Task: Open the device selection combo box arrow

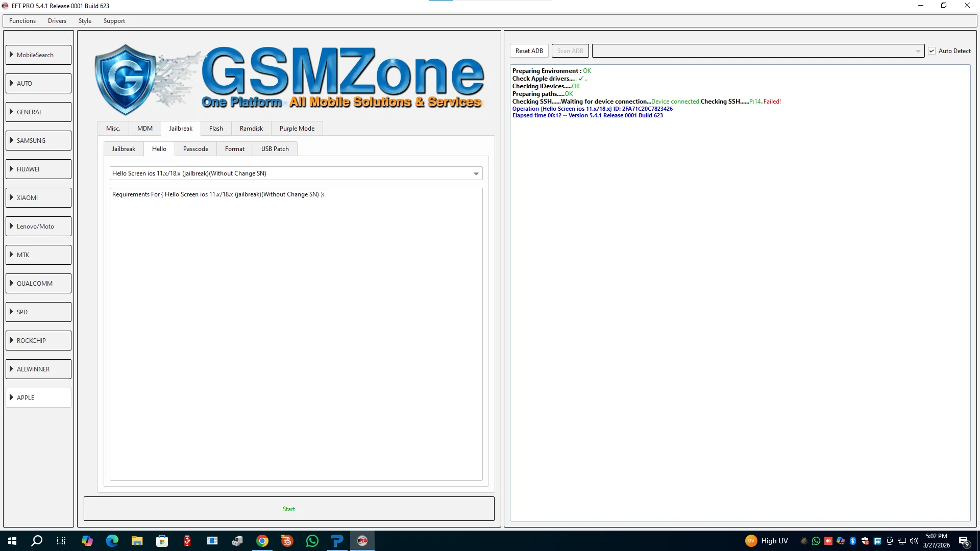Action: (x=918, y=51)
